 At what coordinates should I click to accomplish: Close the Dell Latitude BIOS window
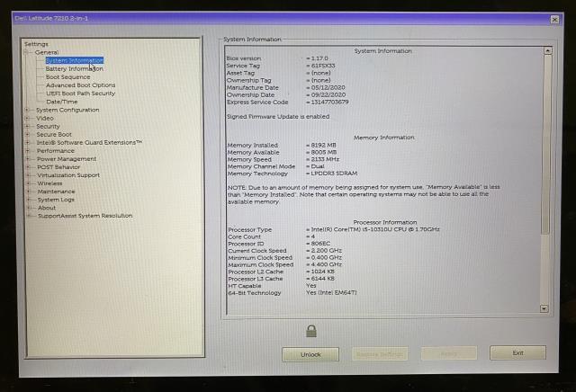pyautogui.click(x=554, y=20)
